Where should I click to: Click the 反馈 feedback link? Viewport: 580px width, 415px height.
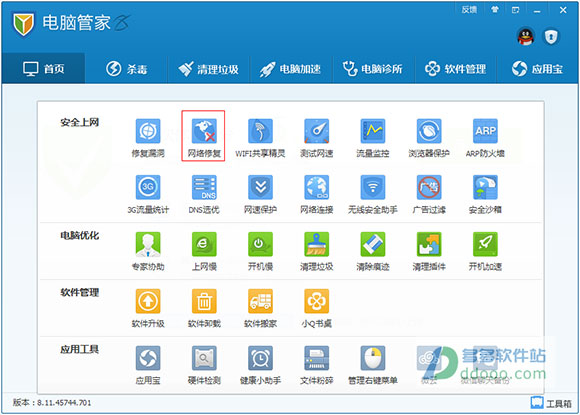[x=469, y=10]
